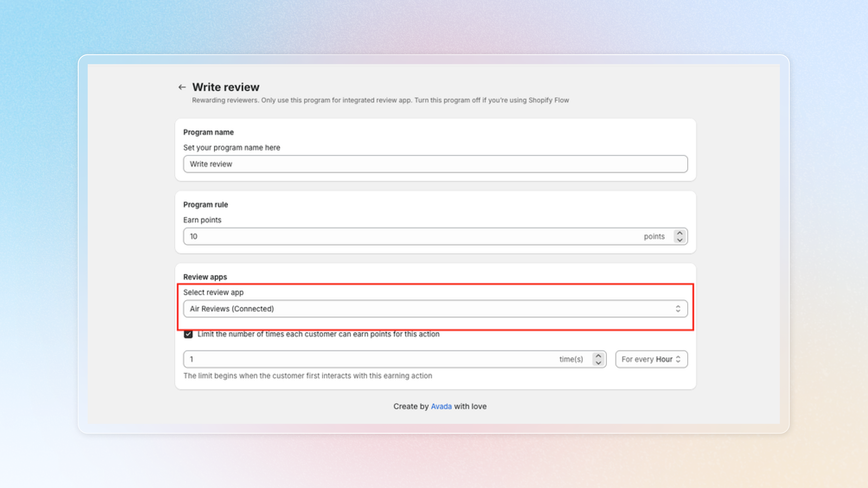Decrease Earn points with down arrow
This screenshot has height=488, width=868.
(680, 240)
